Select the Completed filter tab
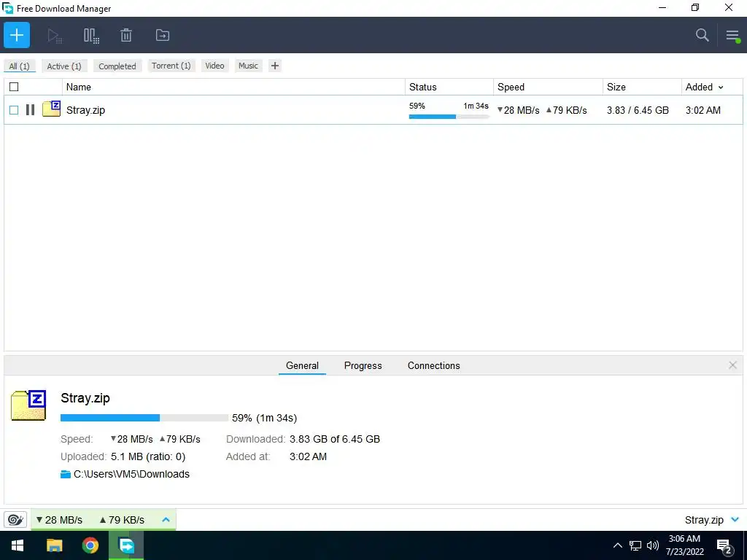Image resolution: width=747 pixels, height=560 pixels. pos(117,66)
